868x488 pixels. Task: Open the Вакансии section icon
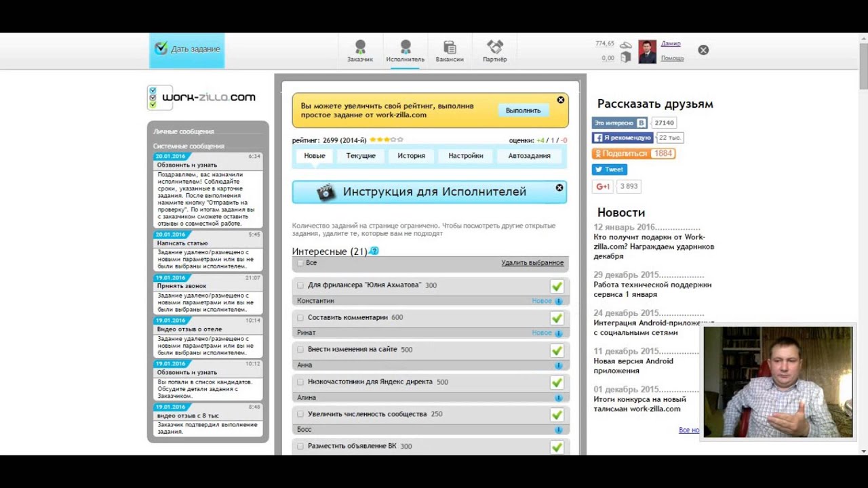coord(450,51)
